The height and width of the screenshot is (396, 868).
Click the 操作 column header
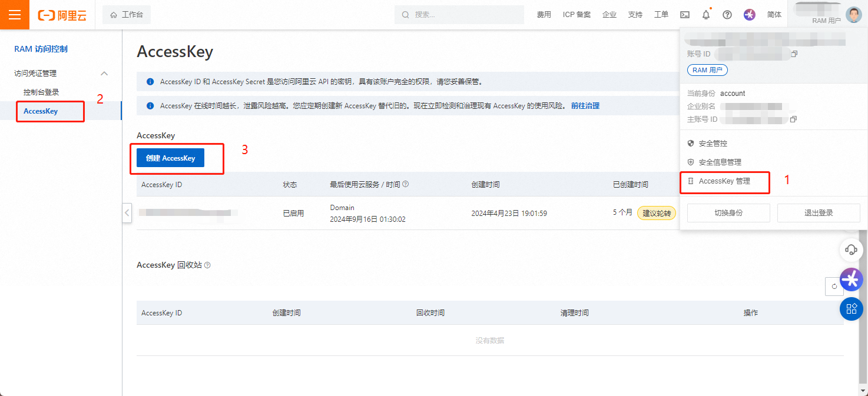[x=751, y=313]
